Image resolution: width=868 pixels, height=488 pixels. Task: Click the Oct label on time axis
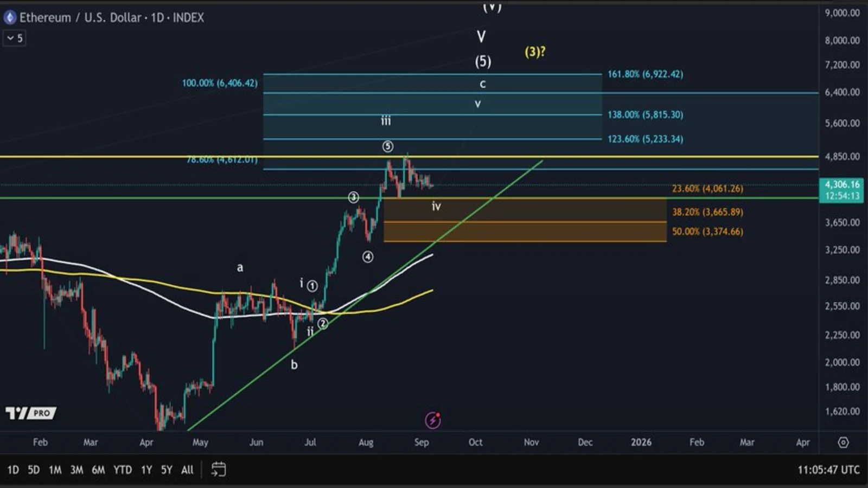click(475, 442)
